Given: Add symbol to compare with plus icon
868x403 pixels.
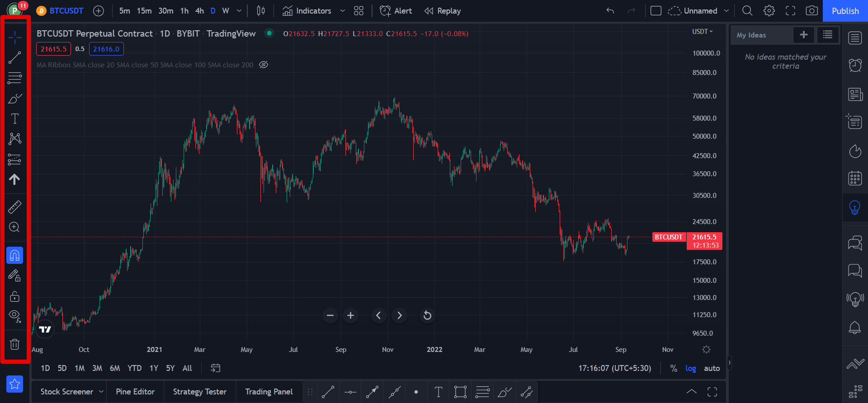Looking at the screenshot, I should (99, 11).
